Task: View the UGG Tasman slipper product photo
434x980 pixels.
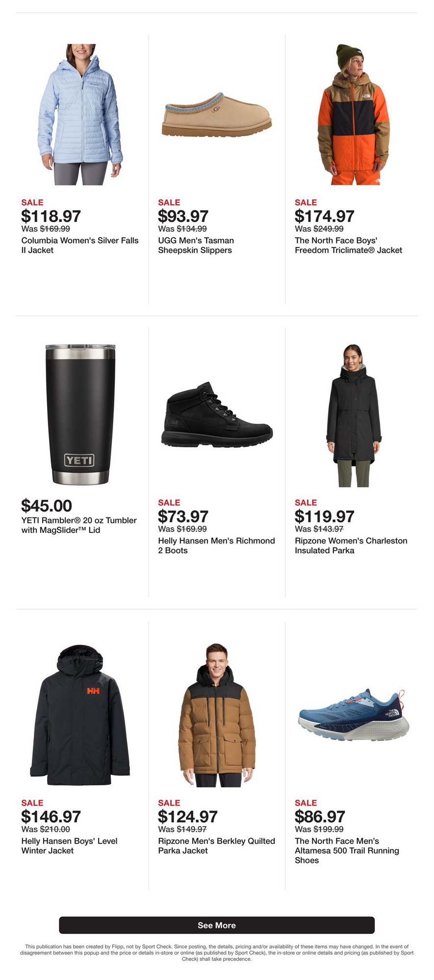Action: pos(216,114)
